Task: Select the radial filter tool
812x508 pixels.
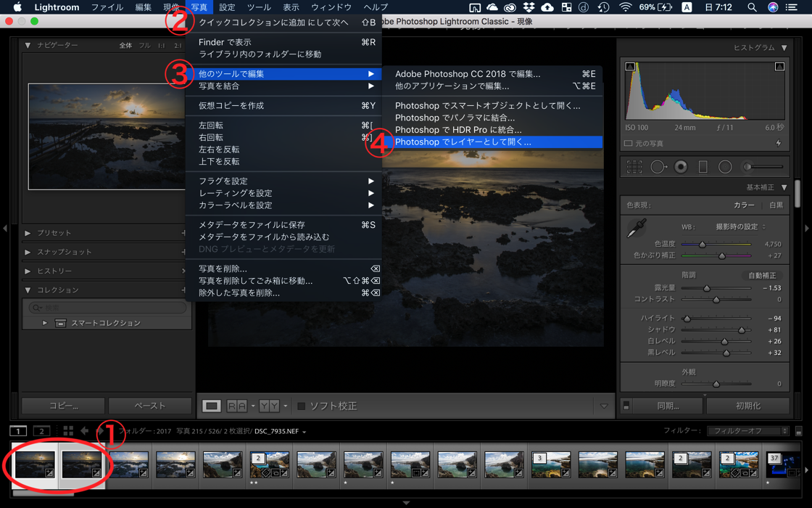Action: pos(725,167)
